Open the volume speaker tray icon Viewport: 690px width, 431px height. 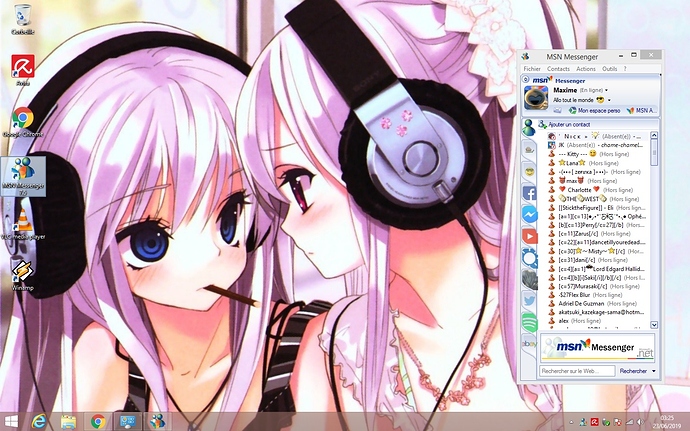tap(640, 422)
